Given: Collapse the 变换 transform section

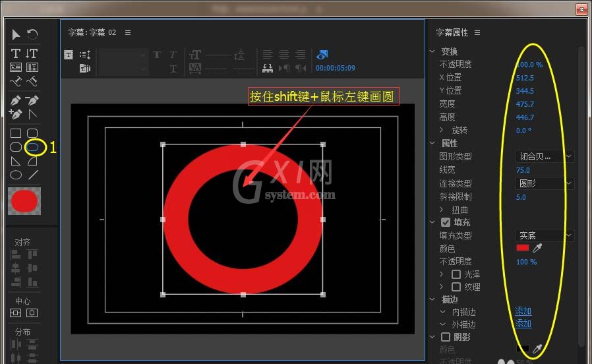Looking at the screenshot, I should click(432, 51).
